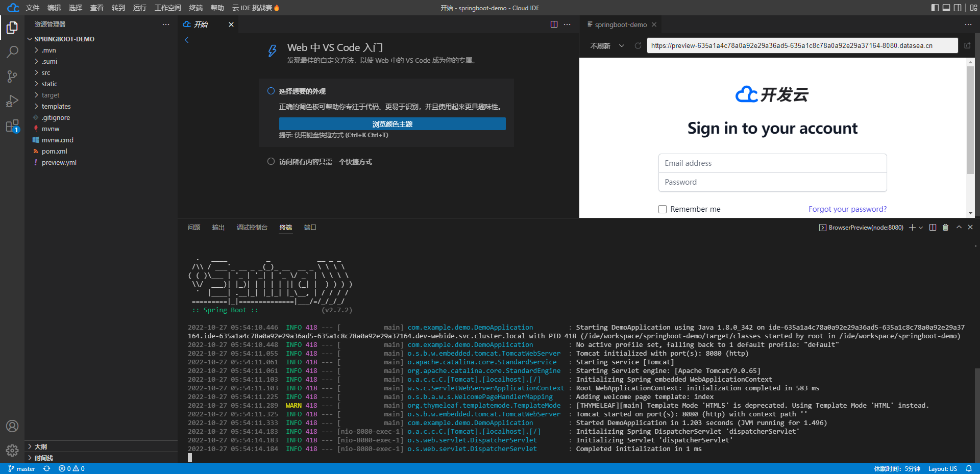Switch to the 端口 panel tab
This screenshot has width=980, height=474.
click(310, 228)
